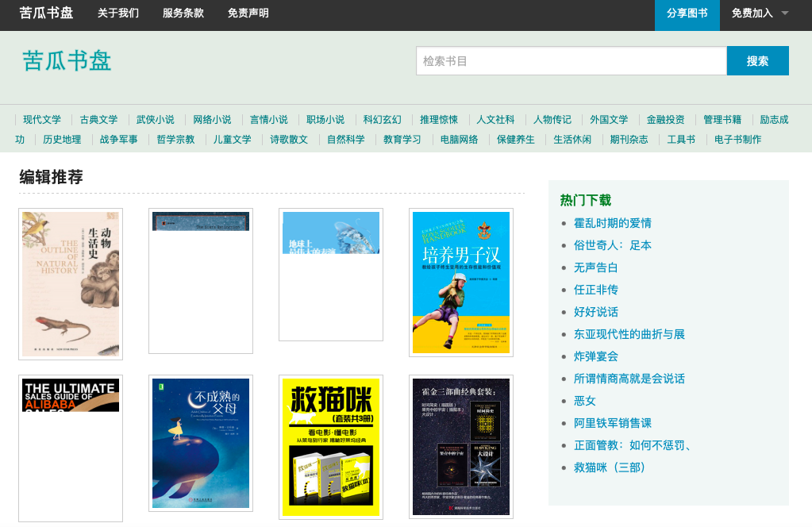
Task: Select the 诗歌散文 category
Action: (x=289, y=139)
